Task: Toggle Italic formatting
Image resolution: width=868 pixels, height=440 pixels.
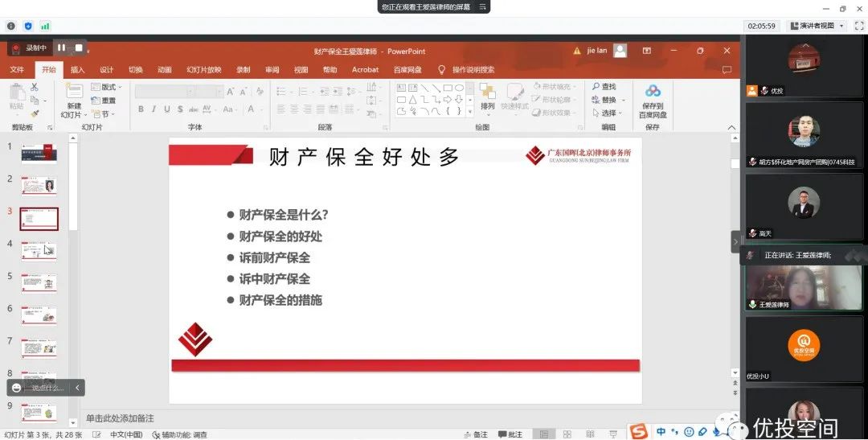Action: (x=154, y=109)
